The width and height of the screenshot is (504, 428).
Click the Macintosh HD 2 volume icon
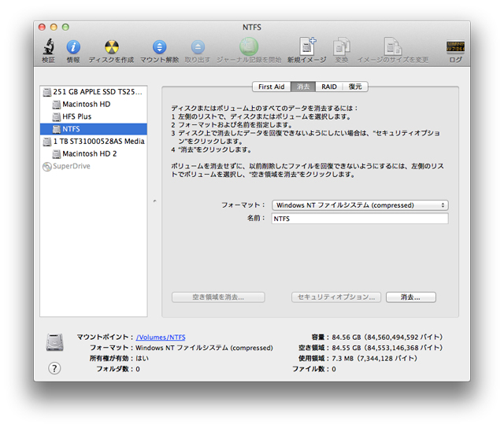(57, 154)
